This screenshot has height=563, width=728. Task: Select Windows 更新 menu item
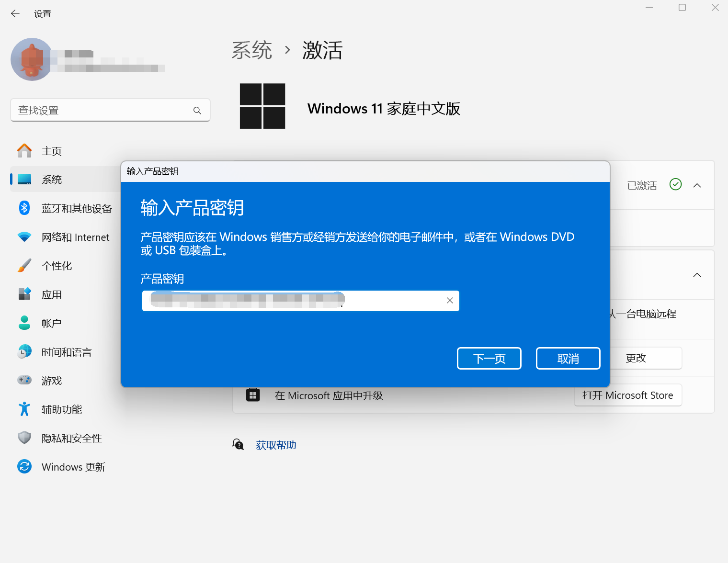click(x=73, y=467)
